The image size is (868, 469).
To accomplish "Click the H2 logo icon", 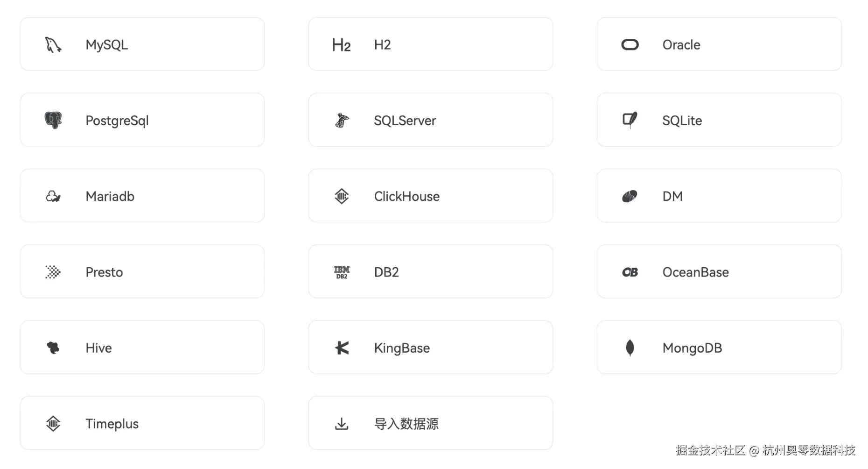I will 342,45.
